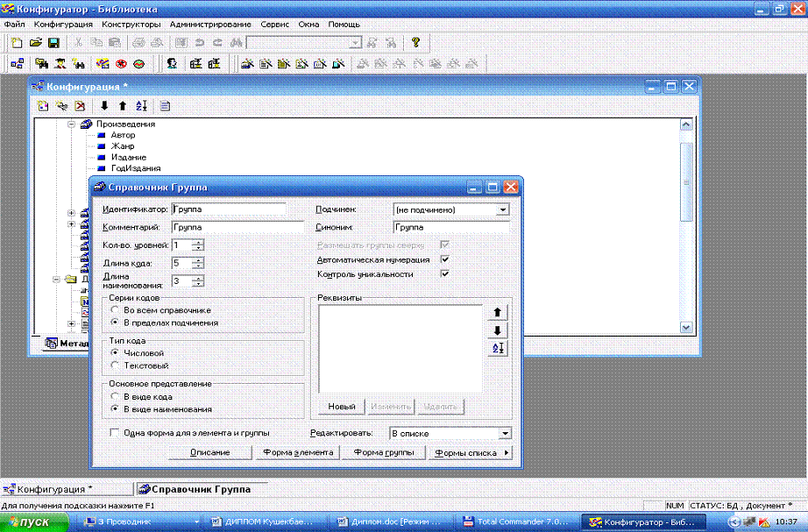Screen dimensions: 808x532
Task: Click the Новый button under Реквизиты
Action: point(342,407)
